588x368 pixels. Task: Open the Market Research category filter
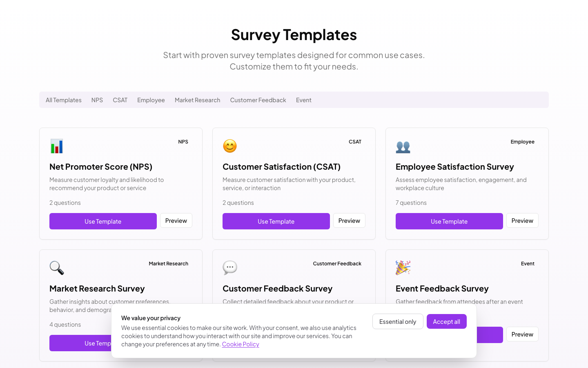[197, 100]
